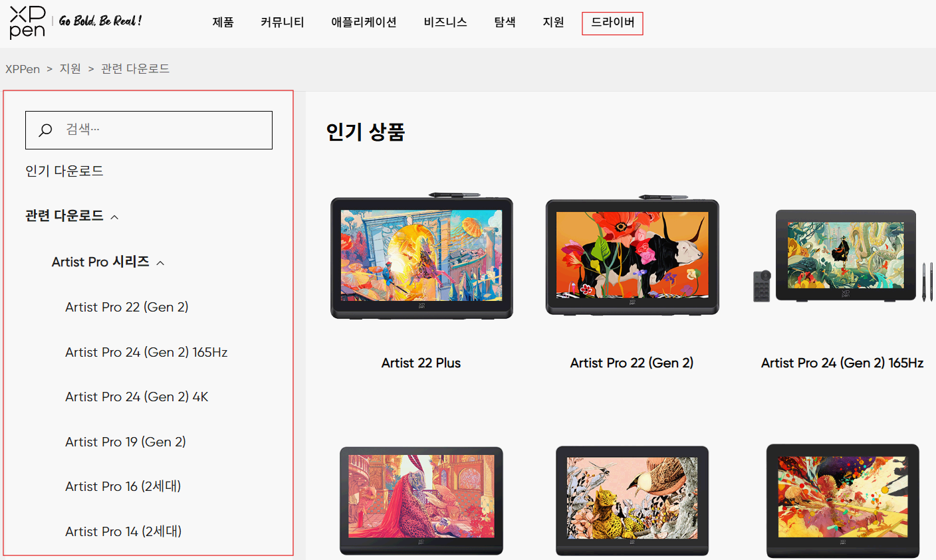Open Artist Pro 22 (Gen 2) product image

632,255
